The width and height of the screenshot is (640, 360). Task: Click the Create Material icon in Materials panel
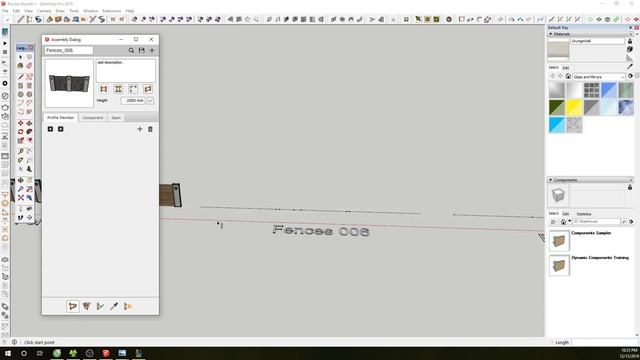(x=630, y=49)
